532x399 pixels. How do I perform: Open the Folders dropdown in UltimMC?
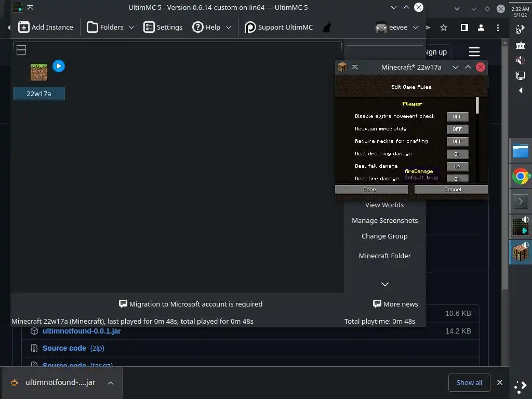(x=111, y=27)
